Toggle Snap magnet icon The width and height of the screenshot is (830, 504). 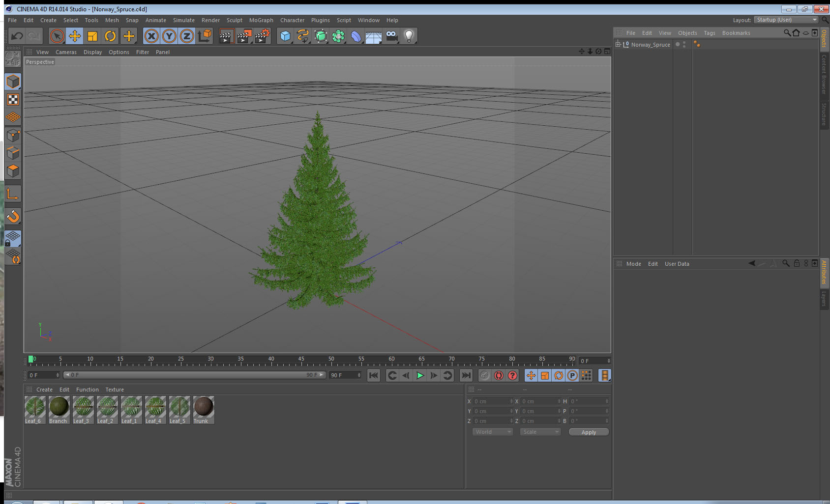(x=13, y=216)
